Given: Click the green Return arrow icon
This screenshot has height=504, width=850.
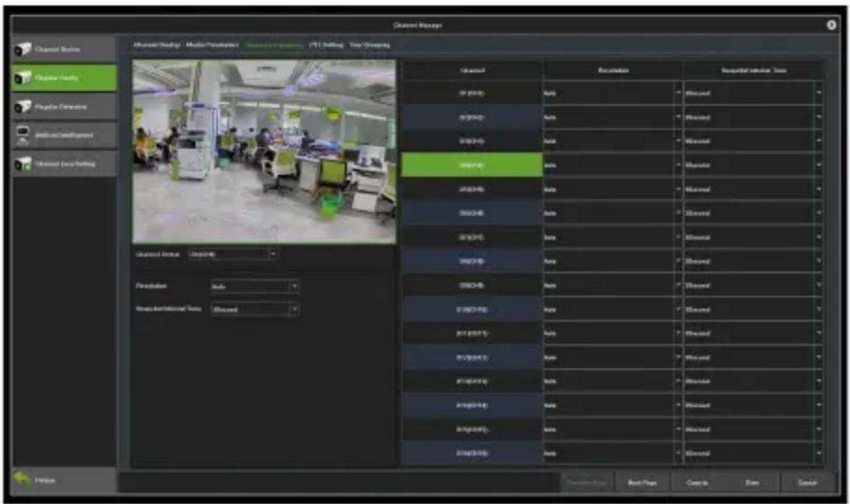Looking at the screenshot, I should (x=24, y=480).
